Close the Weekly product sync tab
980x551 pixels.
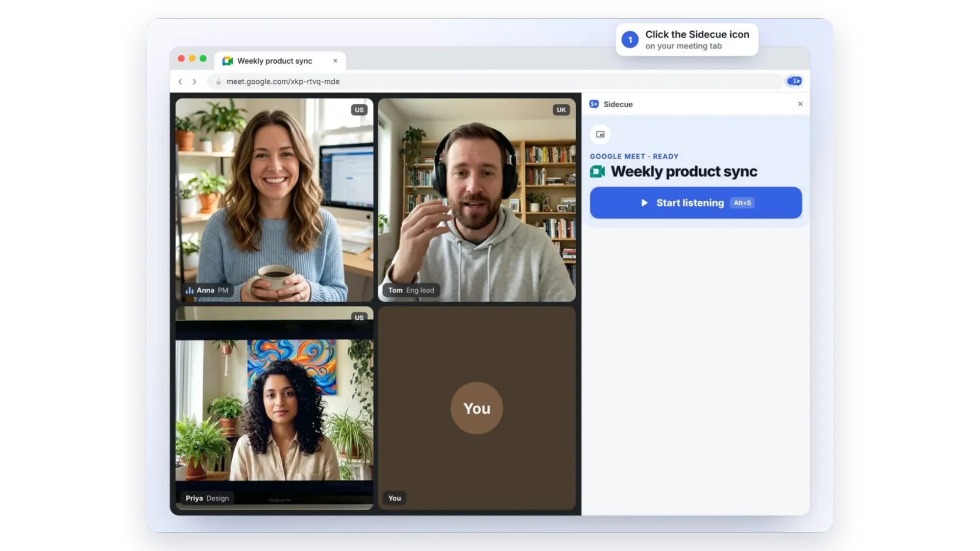[x=335, y=61]
